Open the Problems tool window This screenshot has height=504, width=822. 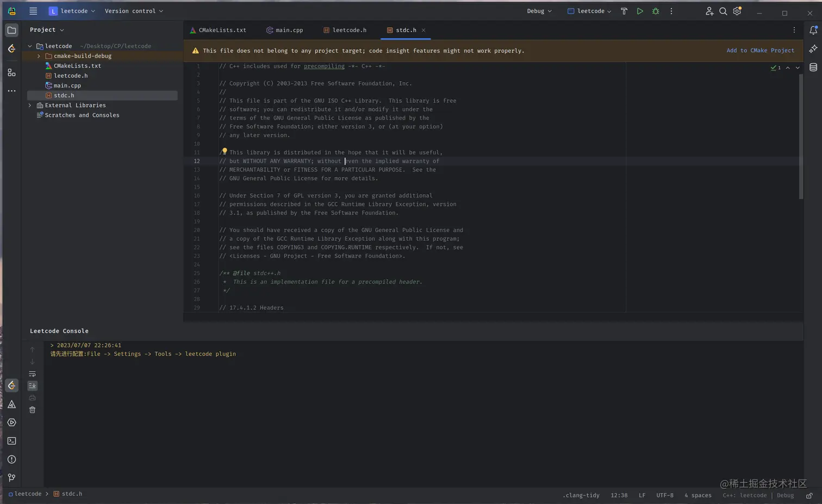click(x=11, y=459)
